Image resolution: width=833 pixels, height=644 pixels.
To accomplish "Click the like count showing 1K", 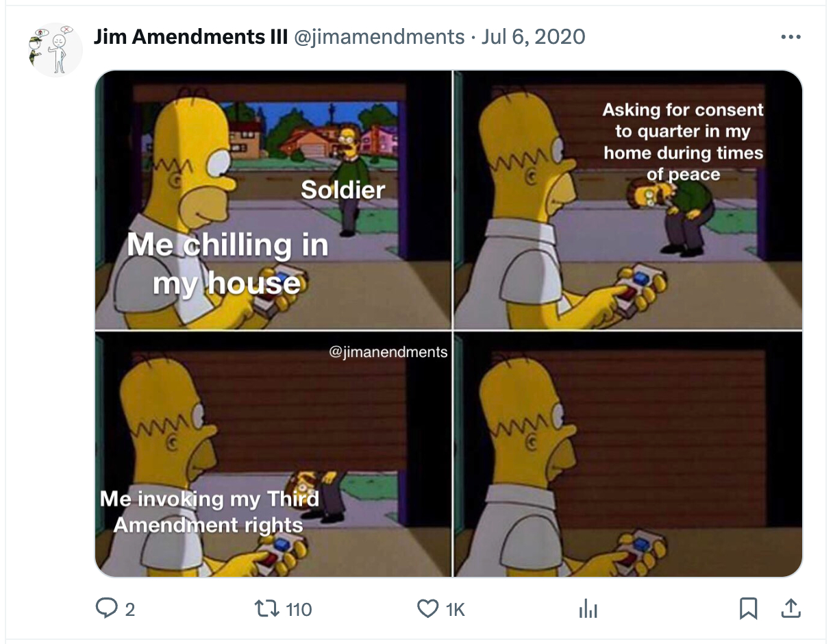I will click(455, 609).
